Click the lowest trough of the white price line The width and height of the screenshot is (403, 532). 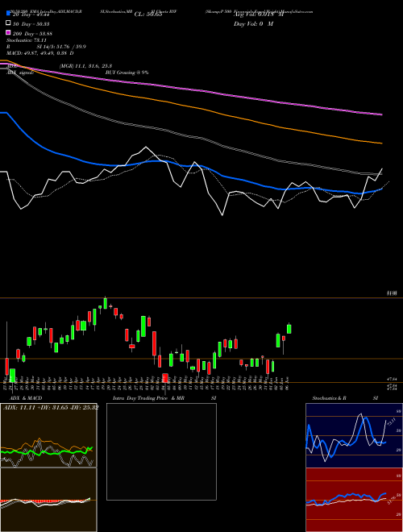click(x=222, y=214)
